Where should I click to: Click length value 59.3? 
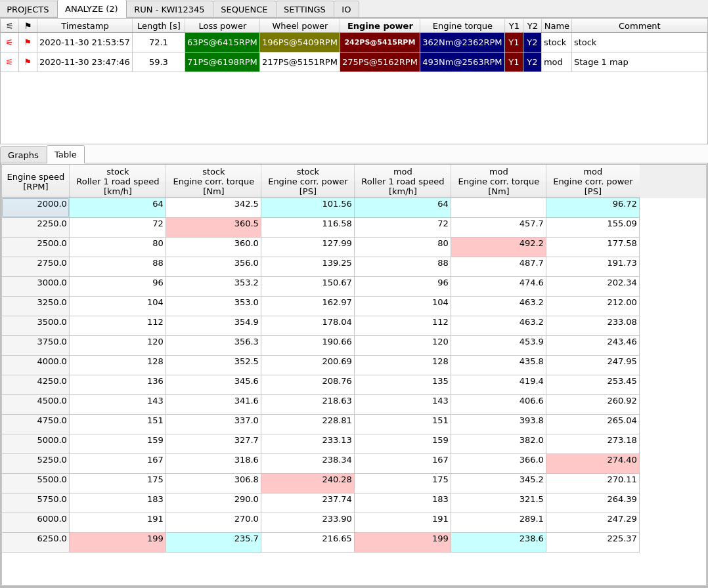click(x=158, y=62)
